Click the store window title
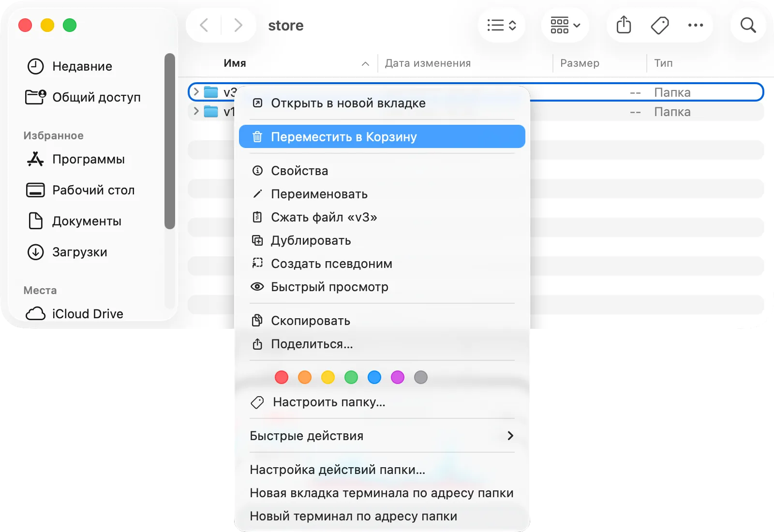The height and width of the screenshot is (532, 774). pyautogui.click(x=286, y=25)
